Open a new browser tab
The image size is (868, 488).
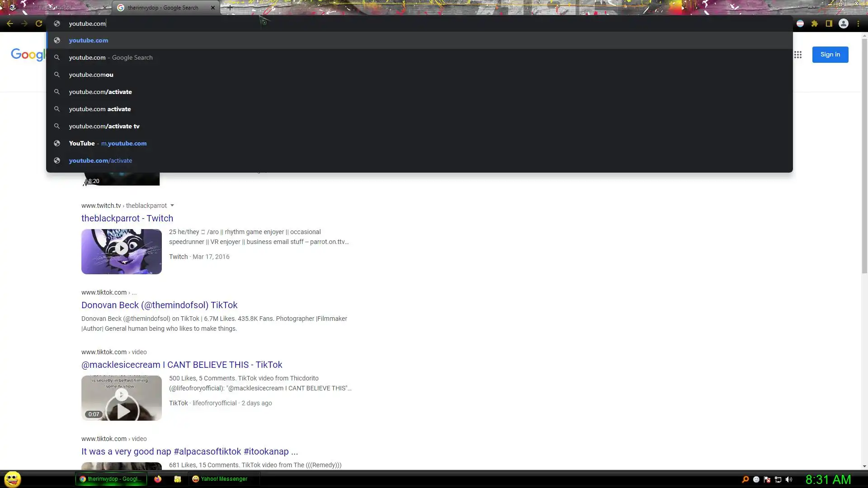coord(230,8)
